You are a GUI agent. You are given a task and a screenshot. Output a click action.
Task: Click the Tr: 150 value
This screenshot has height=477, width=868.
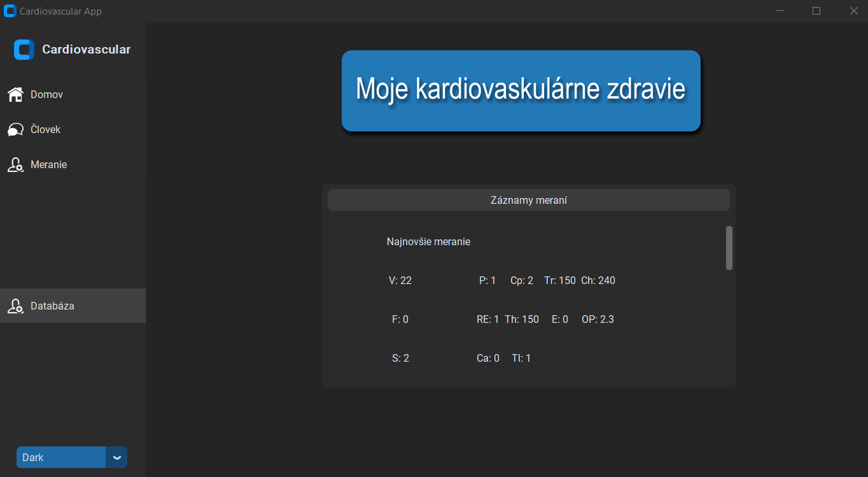click(x=560, y=280)
